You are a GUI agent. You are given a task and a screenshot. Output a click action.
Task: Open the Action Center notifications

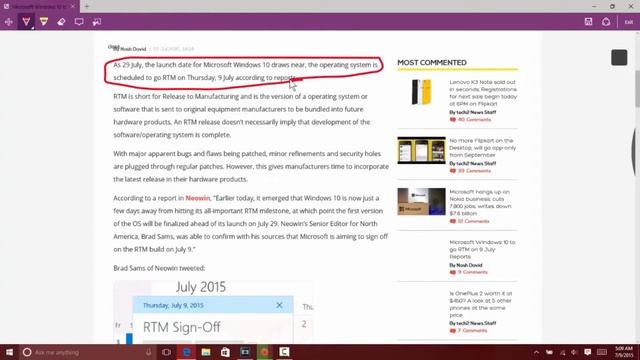point(587,352)
